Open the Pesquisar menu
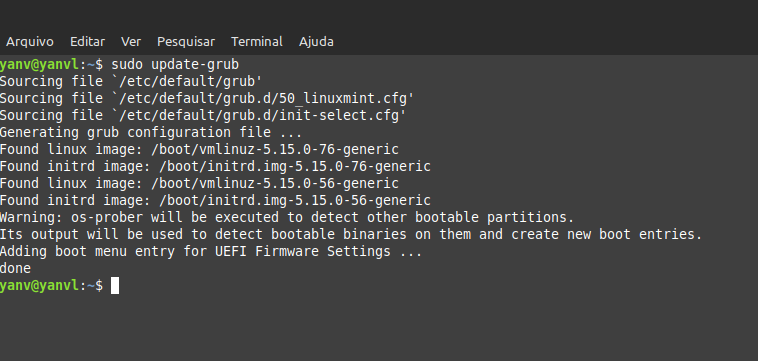 tap(186, 42)
